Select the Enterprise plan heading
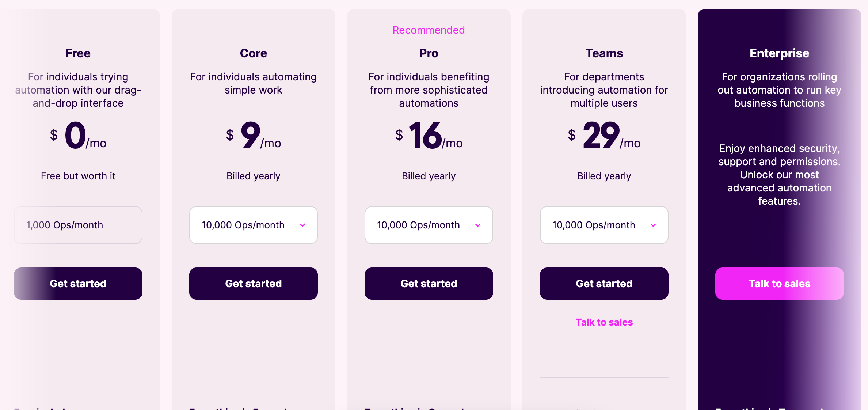 coord(779,53)
